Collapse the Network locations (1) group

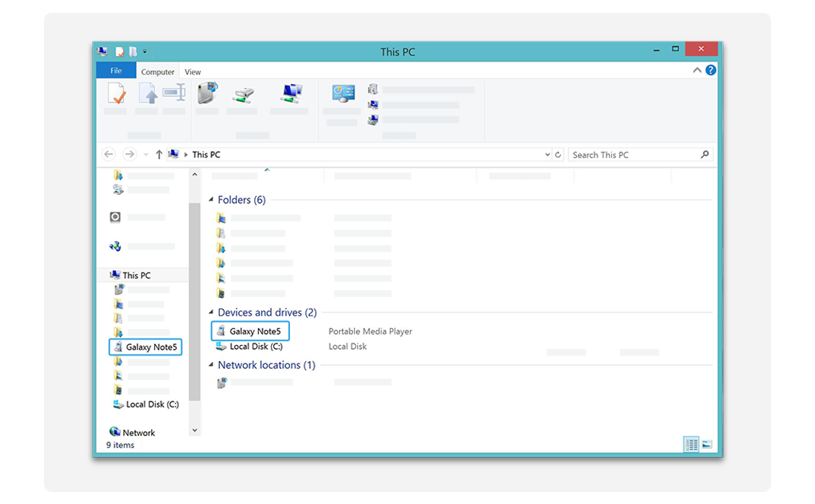[x=211, y=365]
